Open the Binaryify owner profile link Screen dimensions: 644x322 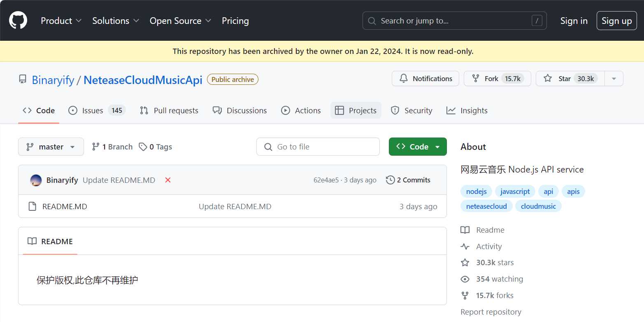(53, 80)
